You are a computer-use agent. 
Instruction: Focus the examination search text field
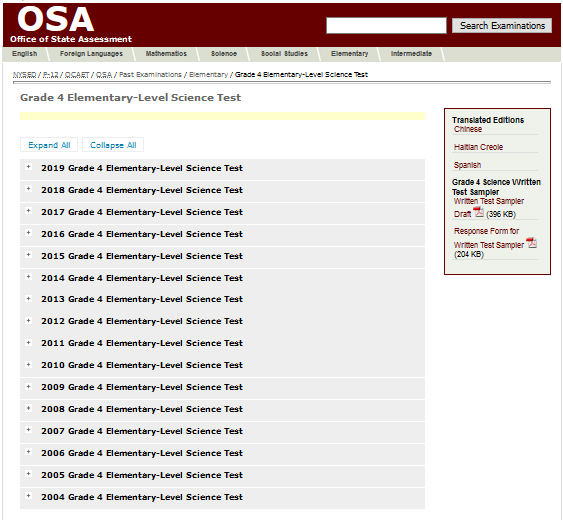(x=386, y=26)
